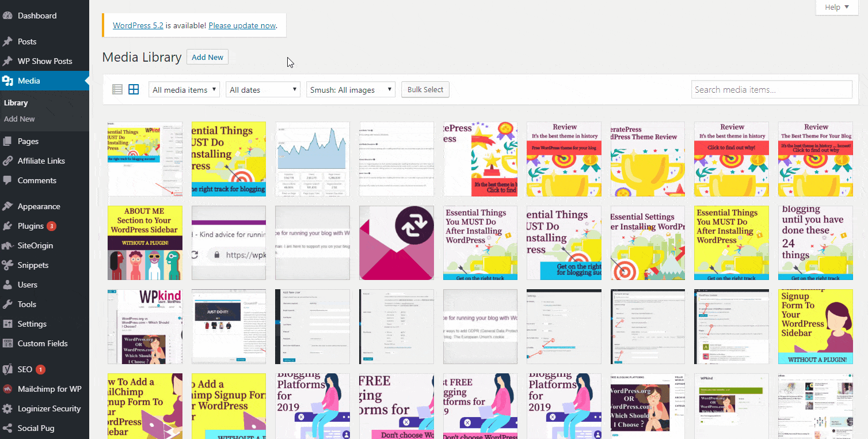Follow the WordPress 5.2 link
868x439 pixels.
tap(138, 25)
